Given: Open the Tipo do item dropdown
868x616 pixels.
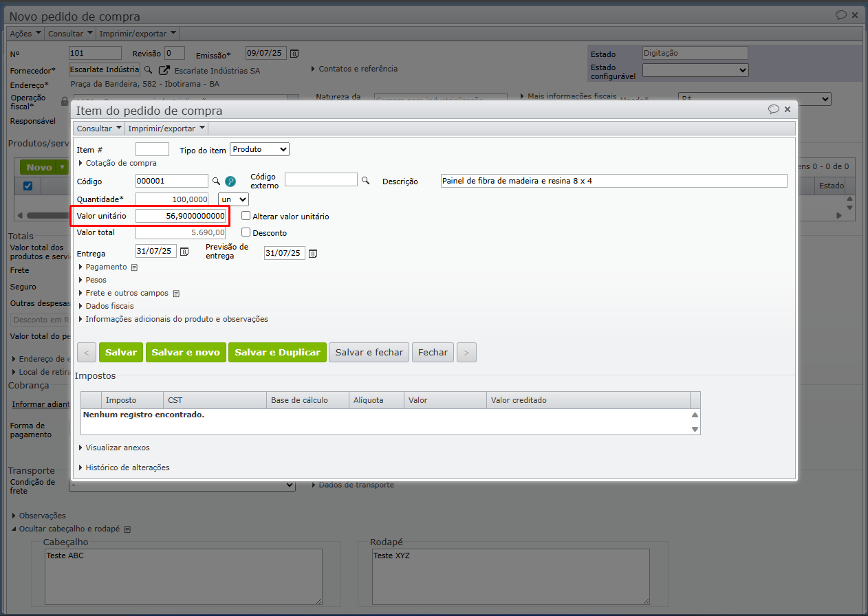Looking at the screenshot, I should pyautogui.click(x=259, y=149).
